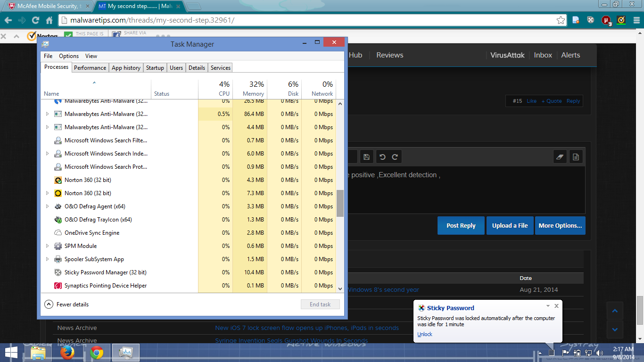
Task: Switch to the App history tab
Action: (126, 68)
